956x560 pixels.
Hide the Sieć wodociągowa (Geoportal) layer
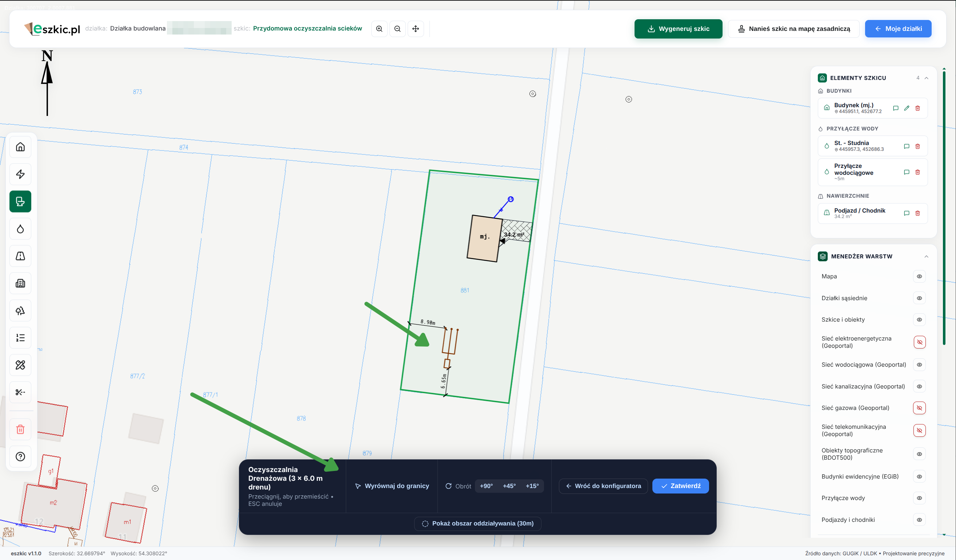(x=919, y=365)
